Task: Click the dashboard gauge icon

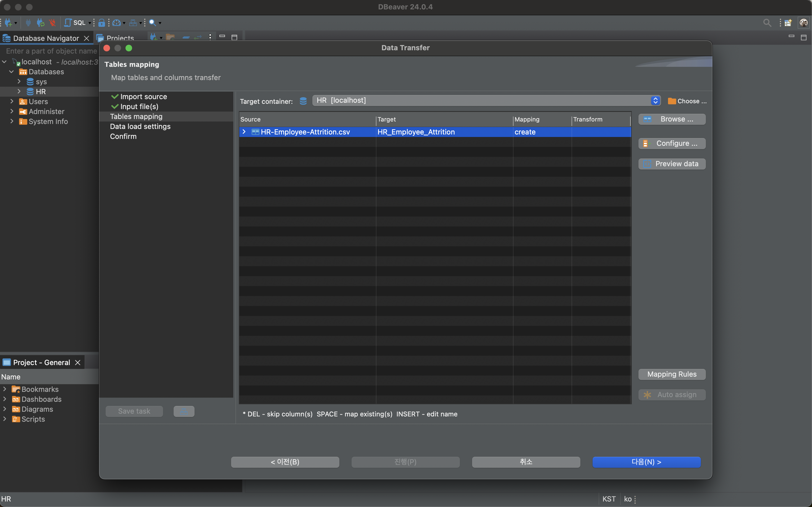Action: point(116,22)
